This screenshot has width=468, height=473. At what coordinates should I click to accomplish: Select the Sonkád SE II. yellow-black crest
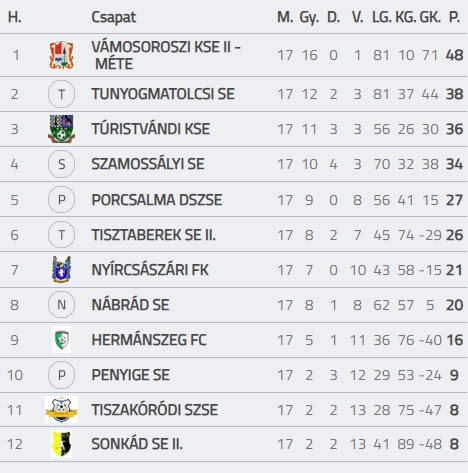pos(61,444)
